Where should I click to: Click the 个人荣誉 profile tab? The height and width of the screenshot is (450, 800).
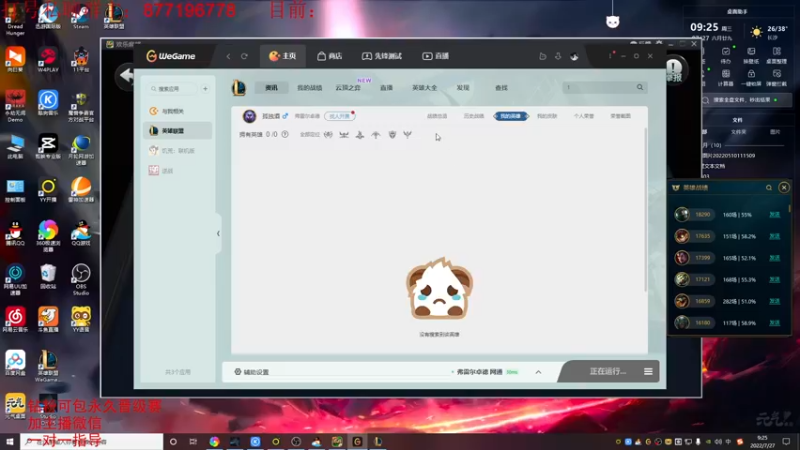click(x=584, y=116)
